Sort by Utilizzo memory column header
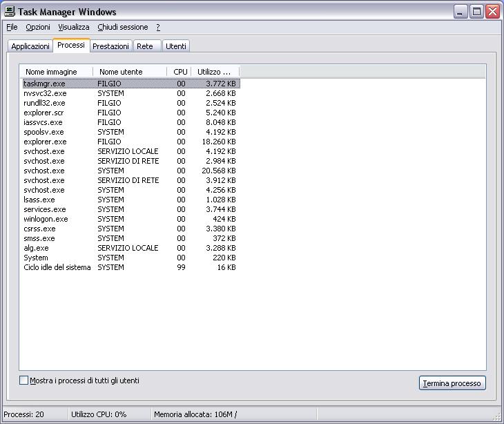504x424 pixels. coord(215,72)
